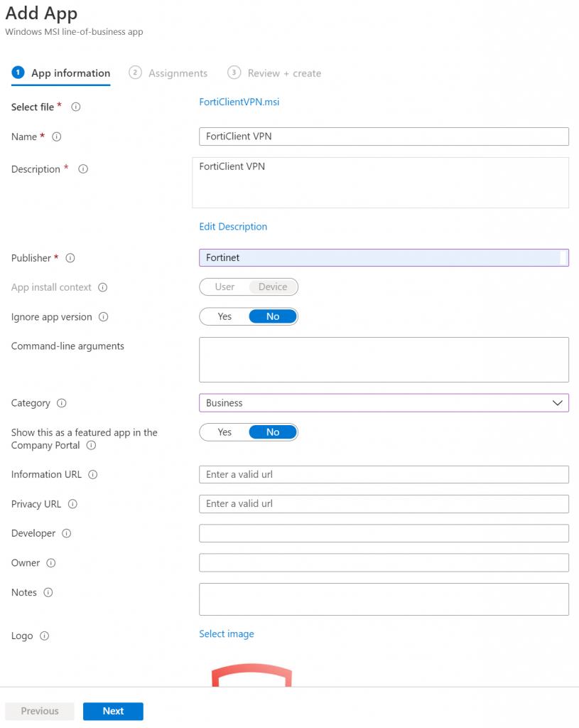Viewport: 579px width, 728px height.
Task: Click the Description text area
Action: click(380, 183)
